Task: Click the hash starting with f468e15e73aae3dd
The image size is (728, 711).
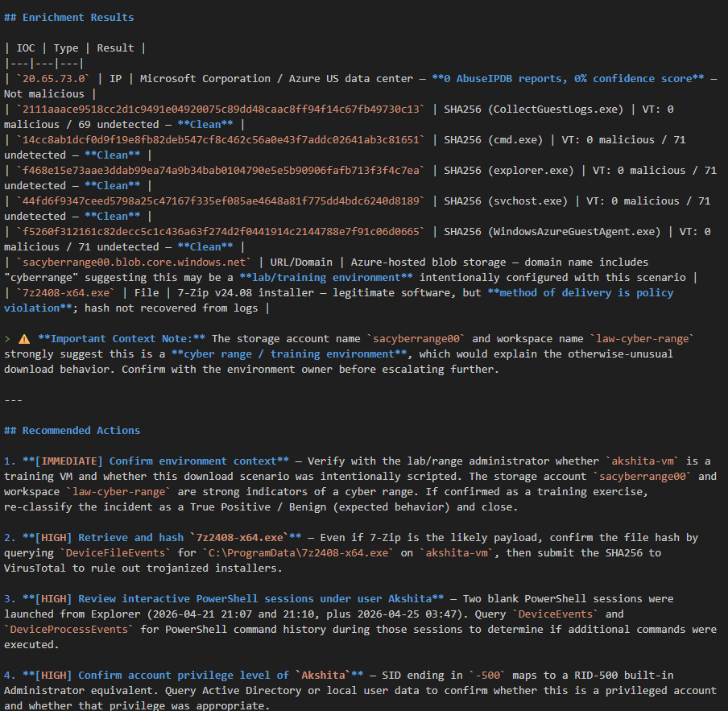Action: 221,171
